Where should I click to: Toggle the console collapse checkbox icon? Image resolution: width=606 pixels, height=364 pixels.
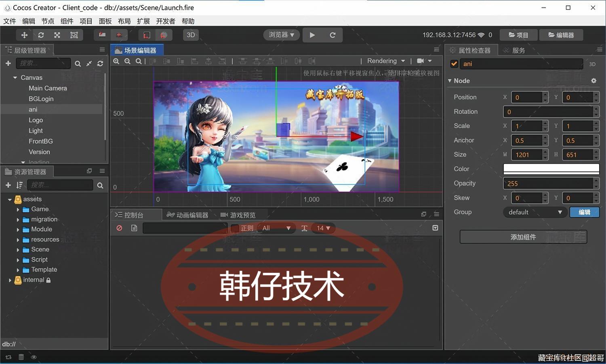[435, 228]
